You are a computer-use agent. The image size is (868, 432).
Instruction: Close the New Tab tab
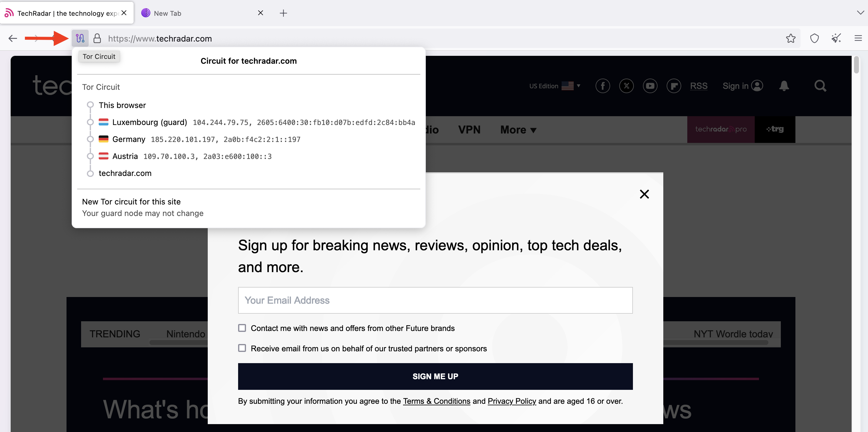tap(261, 13)
